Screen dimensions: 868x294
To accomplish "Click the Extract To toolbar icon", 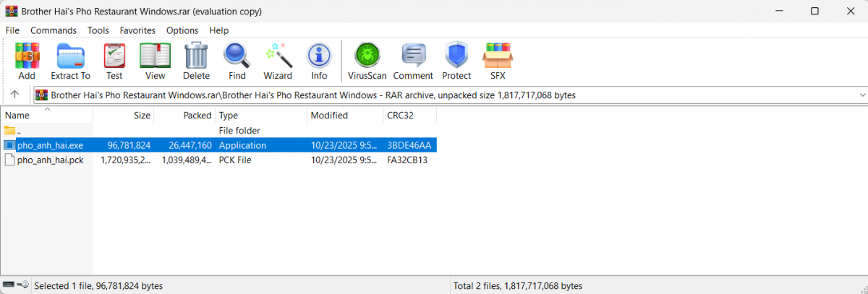I will pyautogui.click(x=70, y=55).
